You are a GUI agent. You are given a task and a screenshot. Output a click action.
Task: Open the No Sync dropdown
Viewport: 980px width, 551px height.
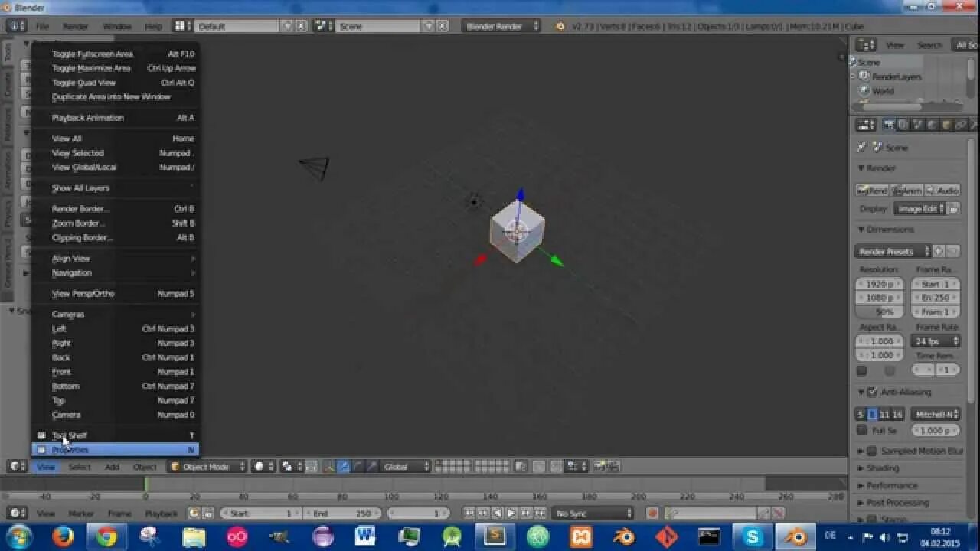(x=594, y=514)
